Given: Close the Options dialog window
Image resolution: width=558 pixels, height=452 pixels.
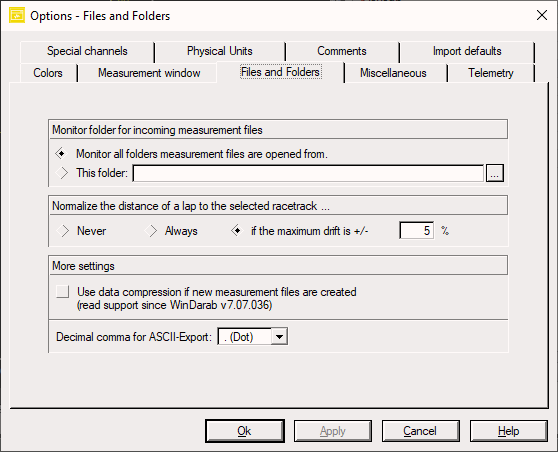Looking at the screenshot, I should (542, 15).
